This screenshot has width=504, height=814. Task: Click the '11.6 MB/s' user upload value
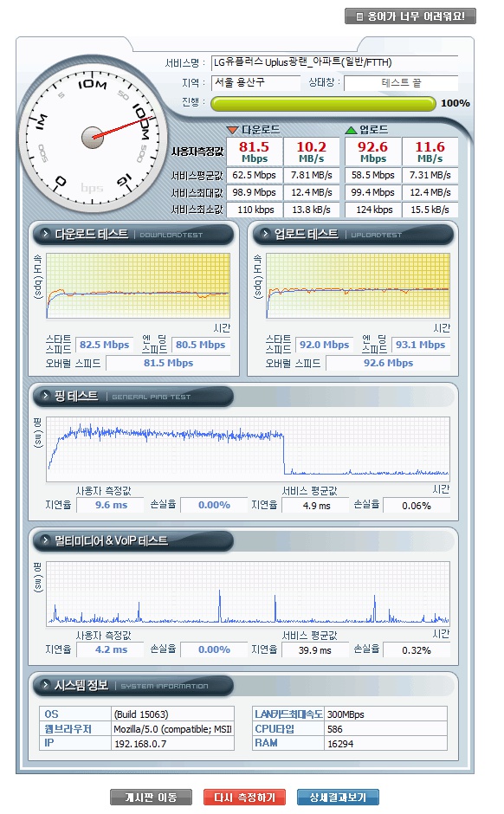click(x=430, y=152)
